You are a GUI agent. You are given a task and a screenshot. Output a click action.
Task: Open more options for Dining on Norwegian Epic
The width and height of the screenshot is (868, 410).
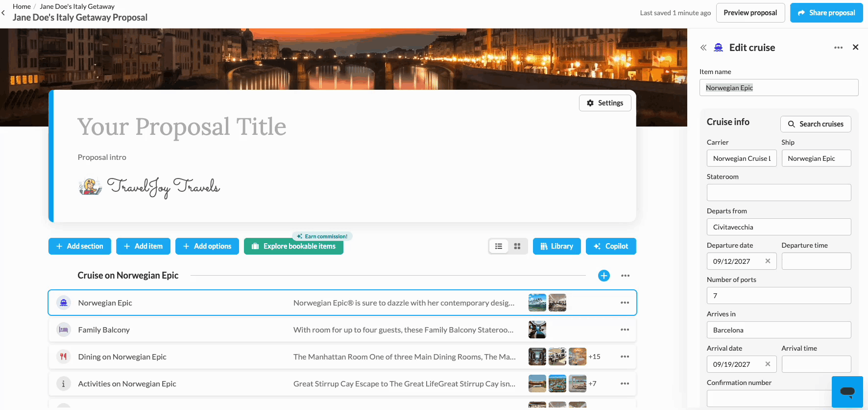(x=625, y=357)
